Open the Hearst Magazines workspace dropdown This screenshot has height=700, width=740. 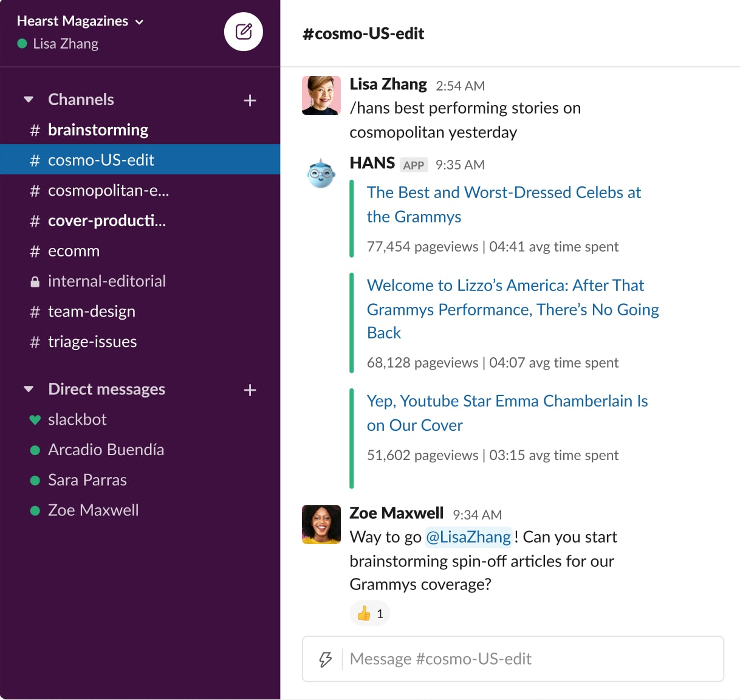tap(80, 21)
